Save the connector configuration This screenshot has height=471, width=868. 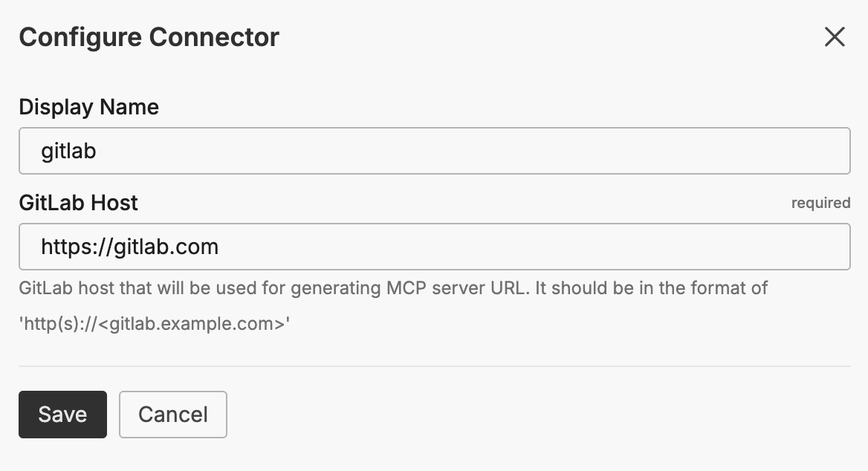point(62,415)
